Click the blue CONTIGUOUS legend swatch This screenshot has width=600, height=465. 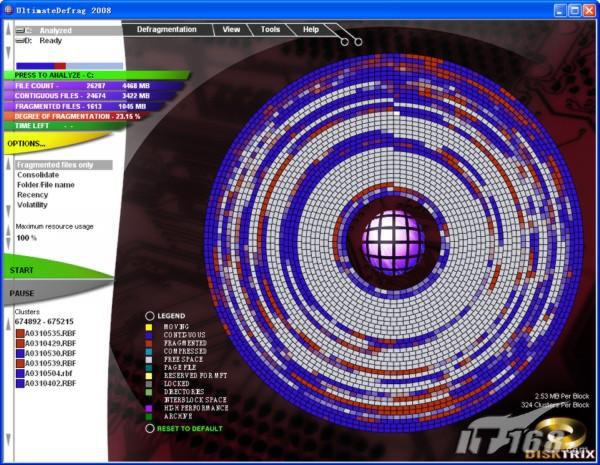pyautogui.click(x=148, y=335)
